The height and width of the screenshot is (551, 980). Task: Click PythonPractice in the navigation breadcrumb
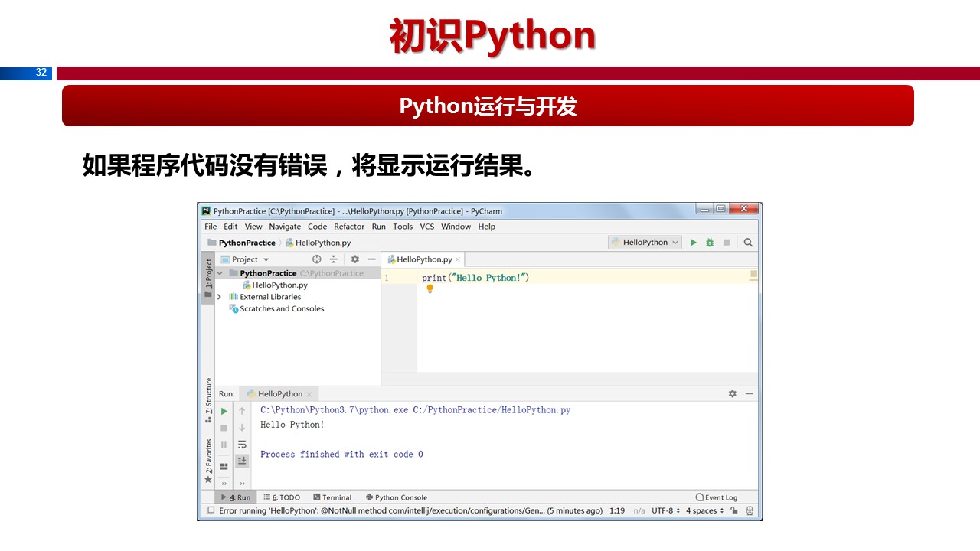241,243
